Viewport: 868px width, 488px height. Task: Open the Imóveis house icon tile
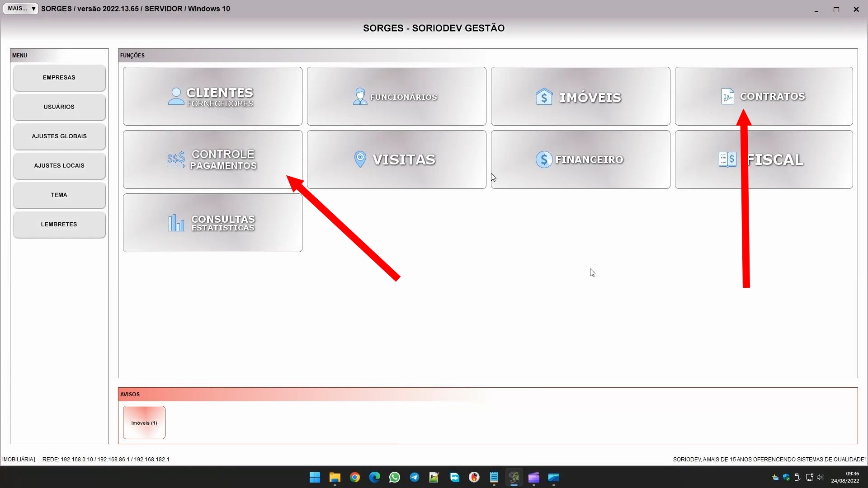[580, 96]
